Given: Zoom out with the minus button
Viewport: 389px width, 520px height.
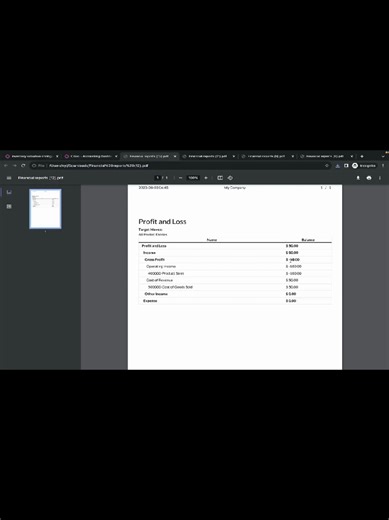Looking at the screenshot, I should (x=180, y=178).
